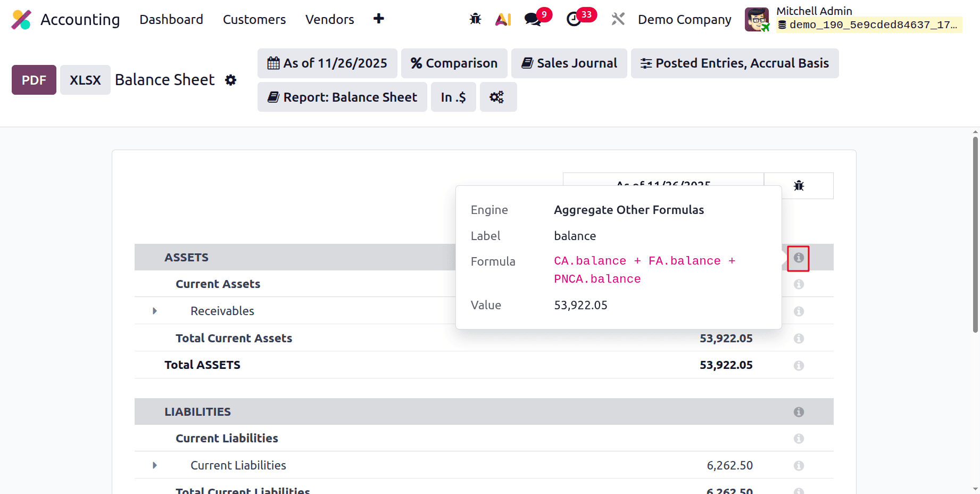This screenshot has width=980, height=494.
Task: Open the Customers menu
Action: click(254, 20)
